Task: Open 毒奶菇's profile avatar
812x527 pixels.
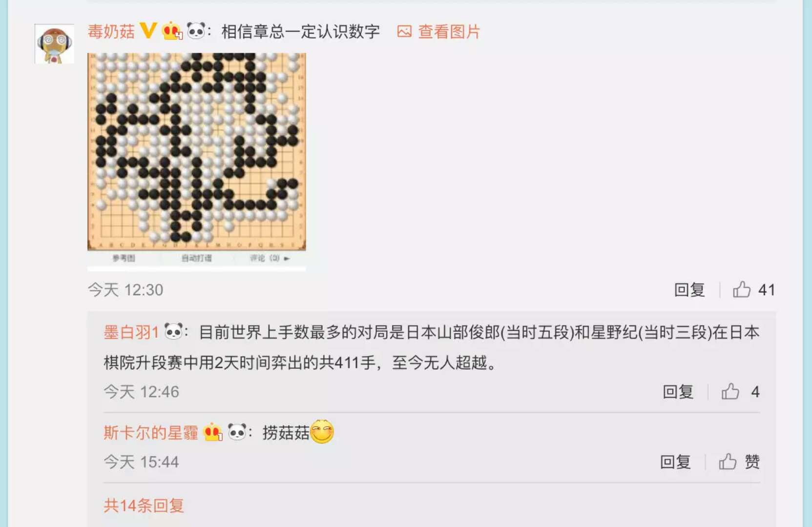Action: pyautogui.click(x=54, y=44)
